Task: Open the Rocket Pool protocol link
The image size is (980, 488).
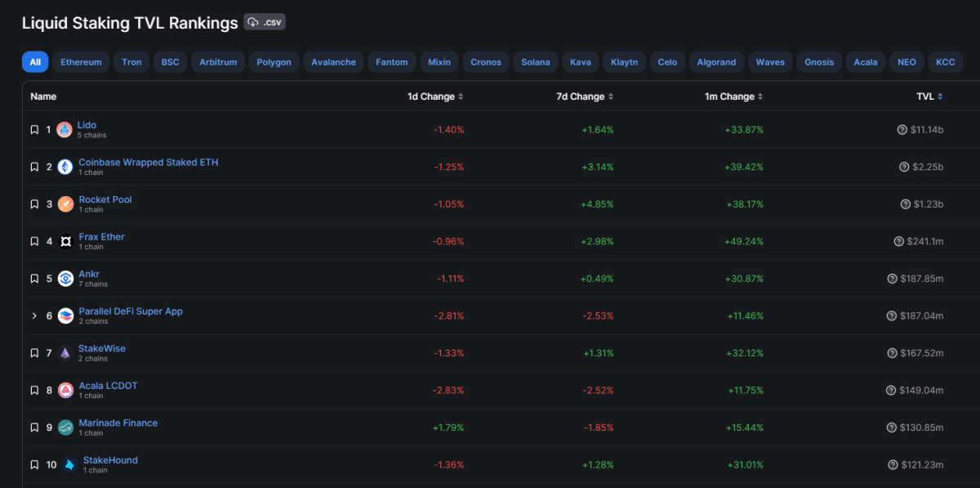Action: 105,199
